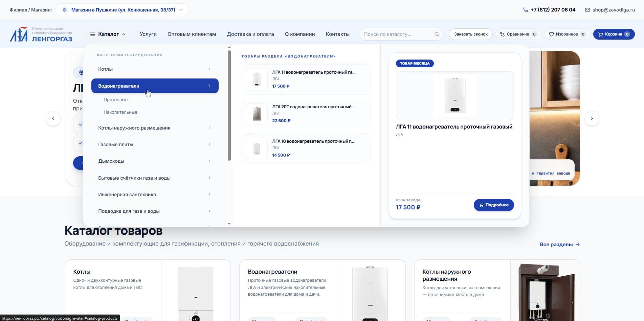Screen dimensions: 644x321
Task: Open the ЛГА 11 water heater product thumbnail
Action: pos(257,79)
